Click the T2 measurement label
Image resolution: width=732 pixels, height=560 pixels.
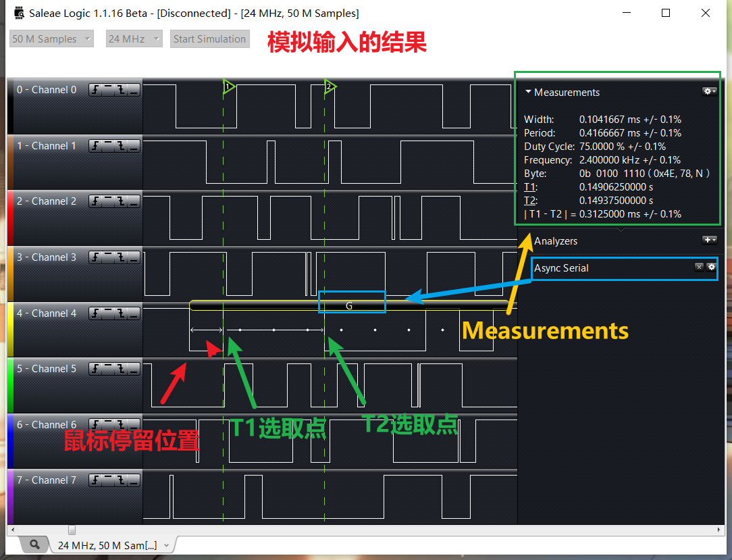[x=531, y=201]
